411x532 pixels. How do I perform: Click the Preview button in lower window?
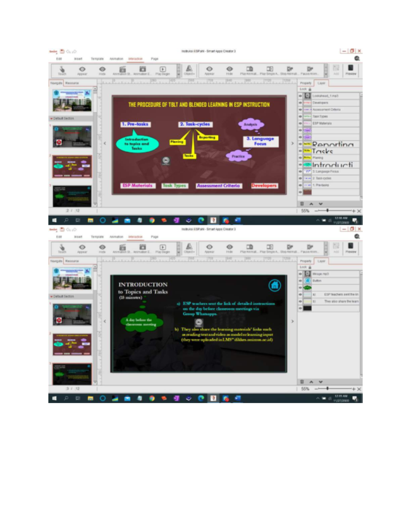click(351, 248)
